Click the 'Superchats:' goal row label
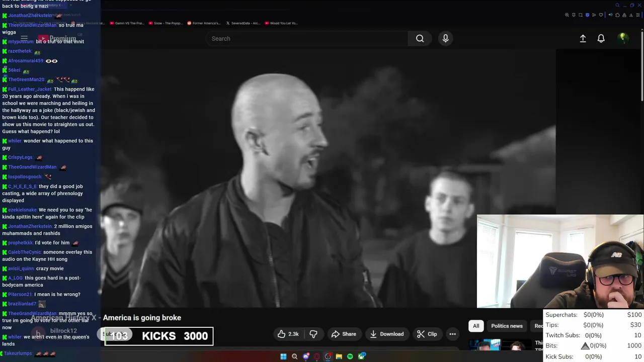The width and height of the screenshot is (644, 362). (x=561, y=315)
